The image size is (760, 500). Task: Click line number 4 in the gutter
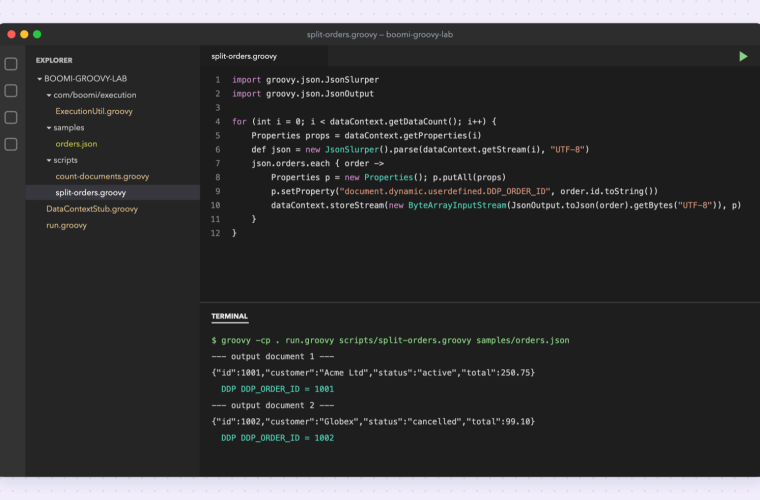pos(218,122)
